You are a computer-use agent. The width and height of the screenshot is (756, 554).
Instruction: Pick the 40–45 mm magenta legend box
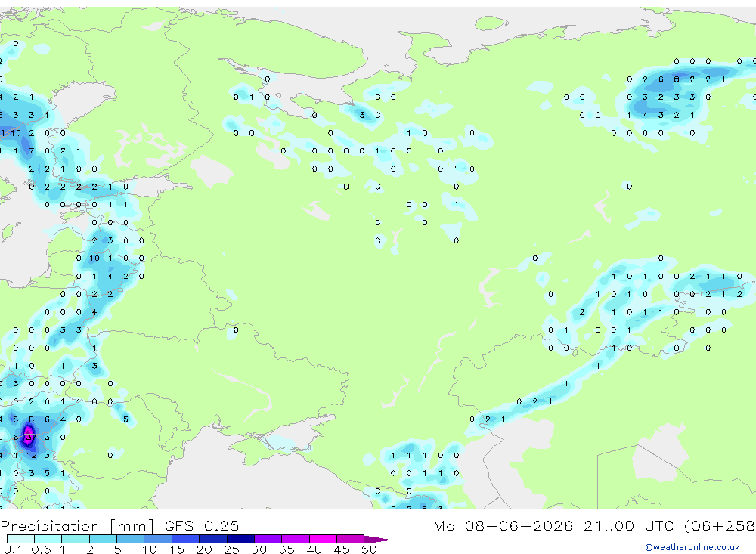(x=323, y=539)
